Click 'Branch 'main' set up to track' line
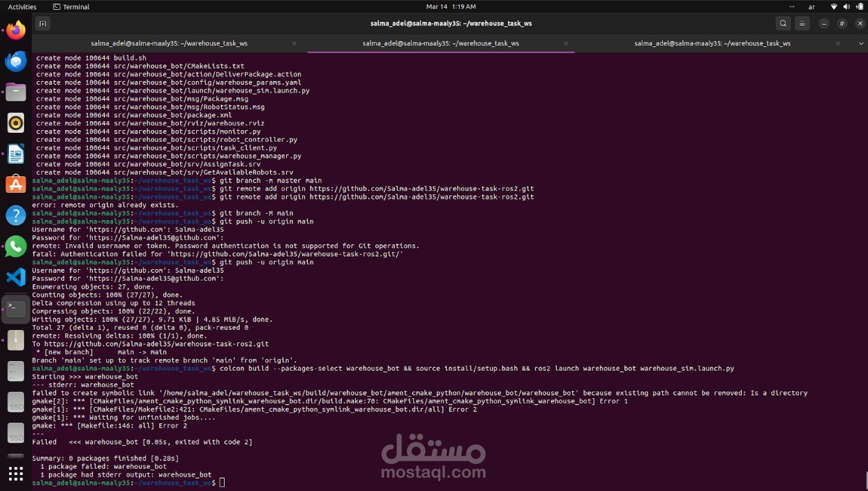Image resolution: width=868 pixels, height=491 pixels. (x=164, y=360)
